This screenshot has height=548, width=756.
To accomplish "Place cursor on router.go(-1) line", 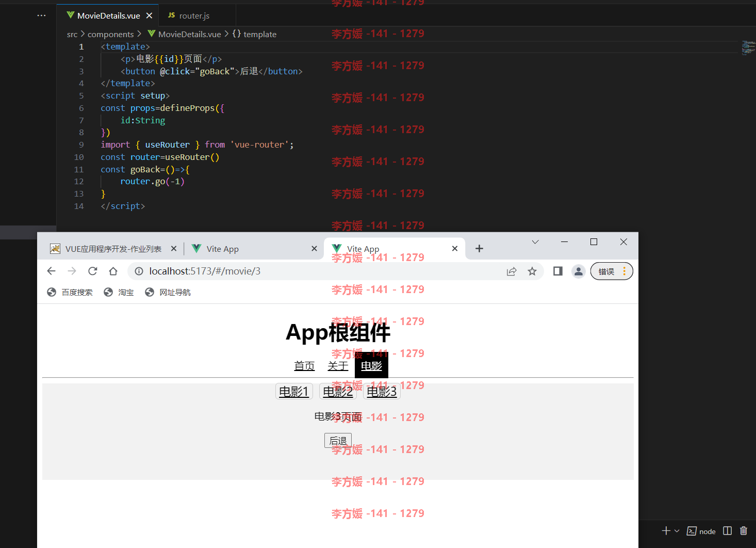I will pos(152,182).
